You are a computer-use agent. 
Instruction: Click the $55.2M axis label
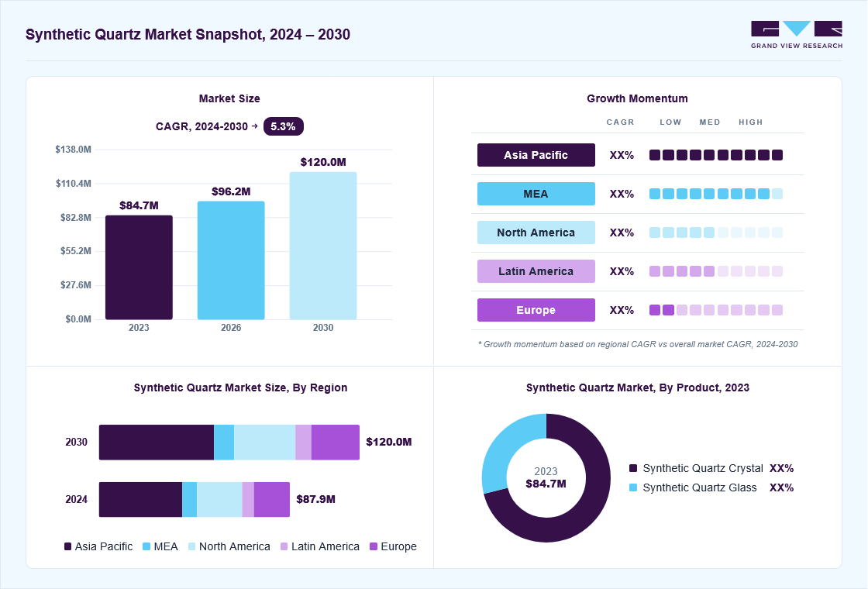pyautogui.click(x=75, y=251)
